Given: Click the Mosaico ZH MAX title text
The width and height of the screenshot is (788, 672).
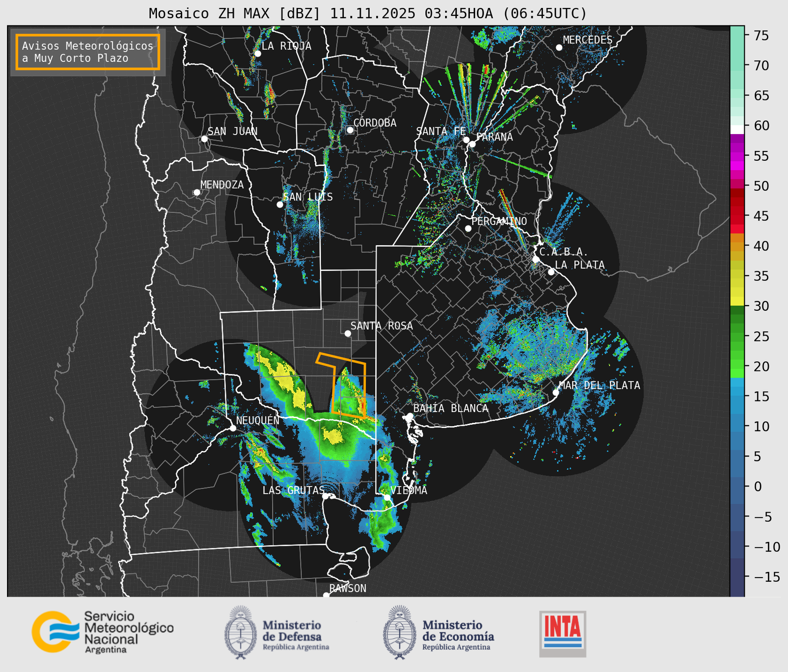Looking at the screenshot, I should click(x=368, y=14).
